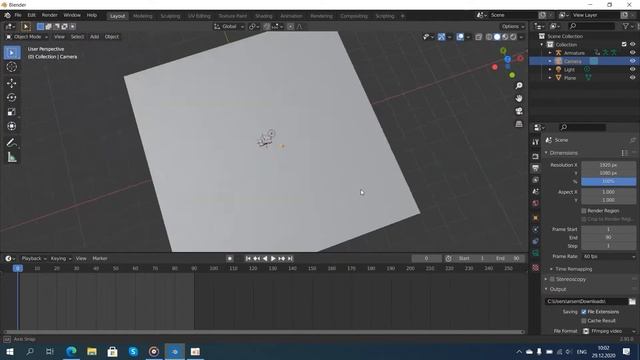Toggle File Extensions checkbox
This screenshot has height=360, width=640.
584,311
